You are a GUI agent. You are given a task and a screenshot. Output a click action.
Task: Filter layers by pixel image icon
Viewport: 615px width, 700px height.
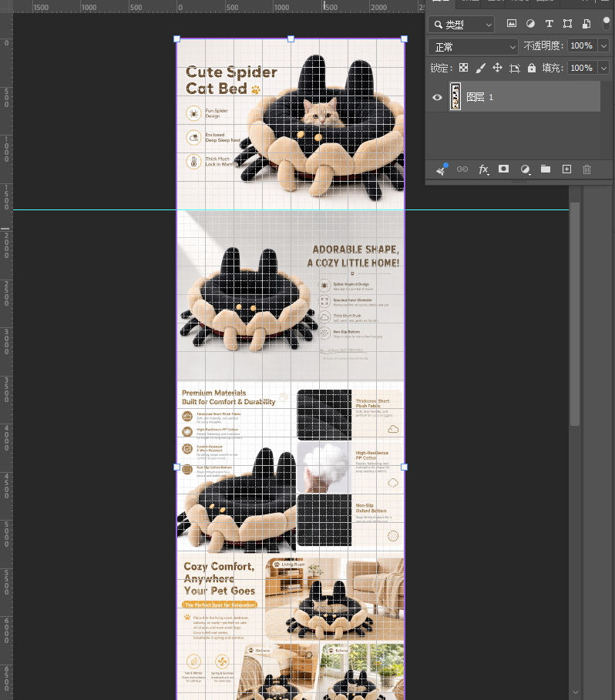click(512, 24)
